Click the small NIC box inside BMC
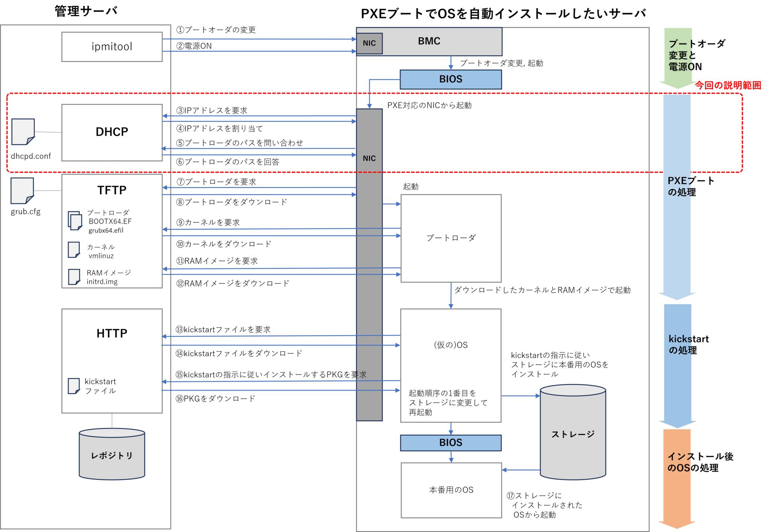768x532 pixels. pyautogui.click(x=369, y=43)
